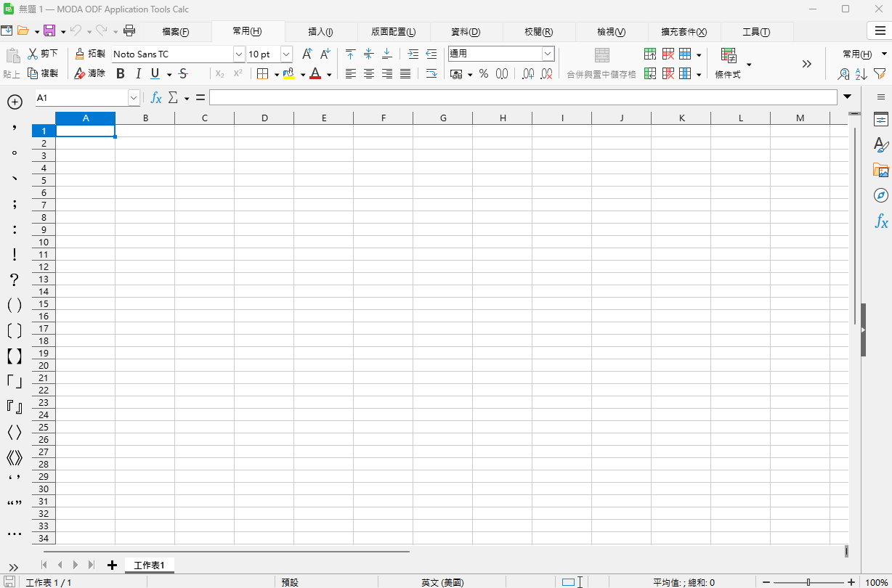The image size is (892, 588).
Task: Click the Add decimal place icon
Action: click(x=529, y=73)
